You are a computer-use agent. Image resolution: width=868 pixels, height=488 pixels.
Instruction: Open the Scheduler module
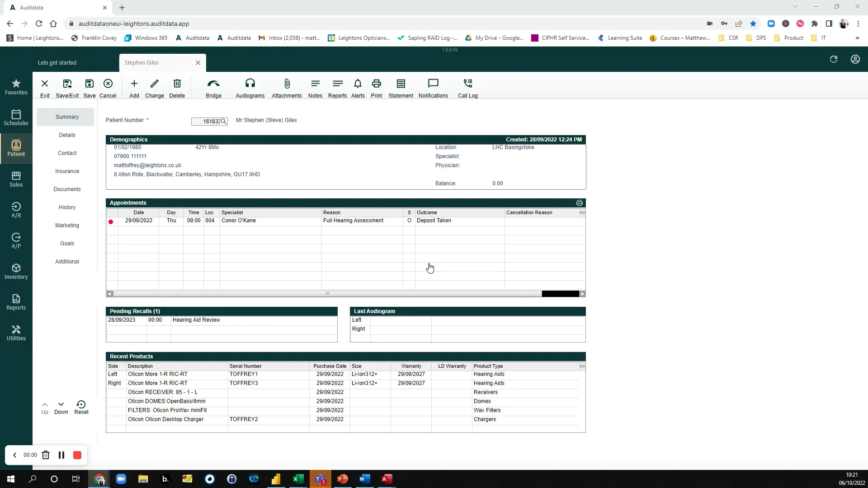point(16,117)
